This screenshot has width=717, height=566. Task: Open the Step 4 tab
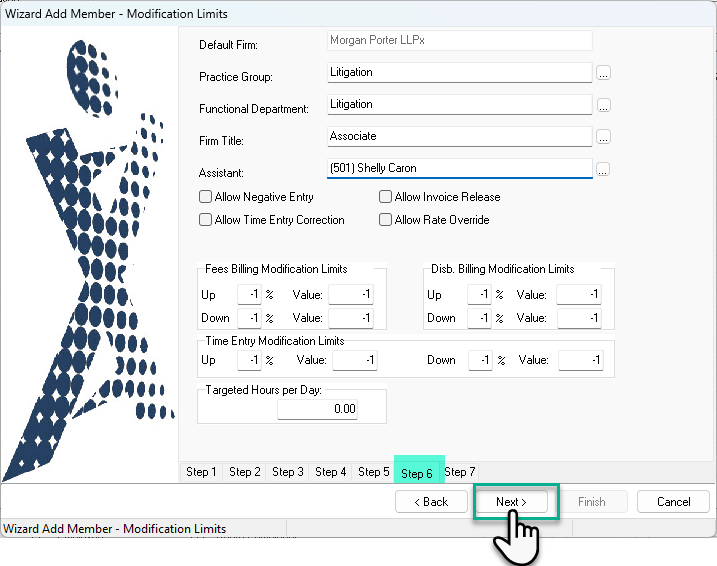330,472
